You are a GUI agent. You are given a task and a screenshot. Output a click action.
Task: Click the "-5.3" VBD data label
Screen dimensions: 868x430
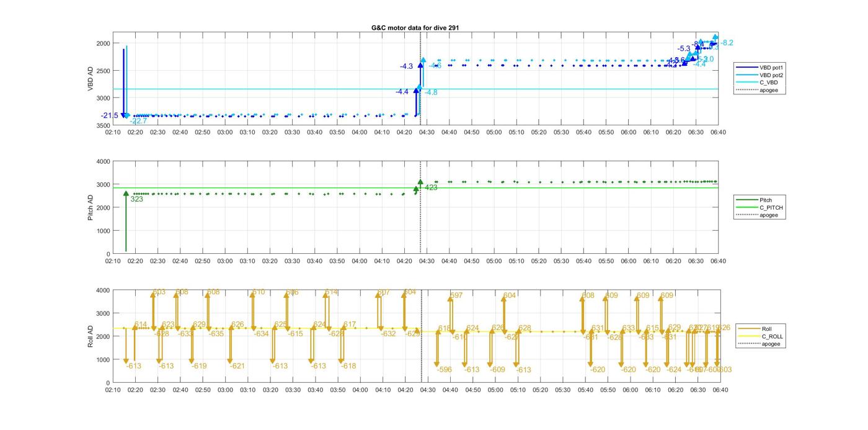tap(684, 48)
